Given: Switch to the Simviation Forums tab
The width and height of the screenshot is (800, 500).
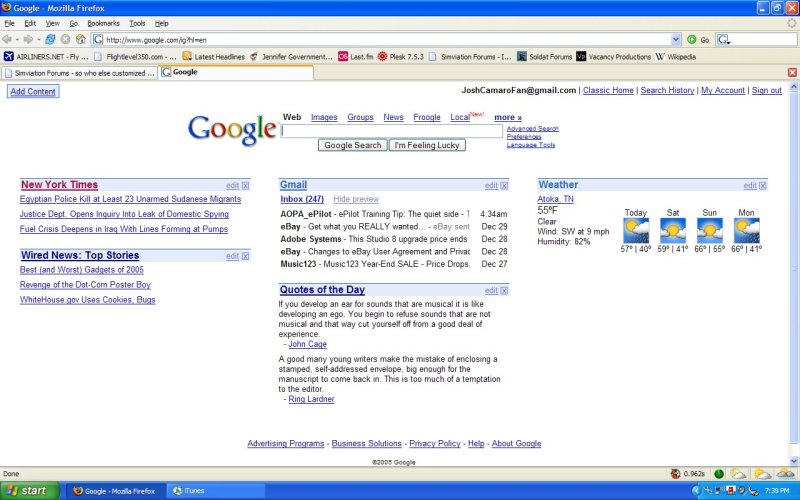Looking at the screenshot, I should coord(80,72).
